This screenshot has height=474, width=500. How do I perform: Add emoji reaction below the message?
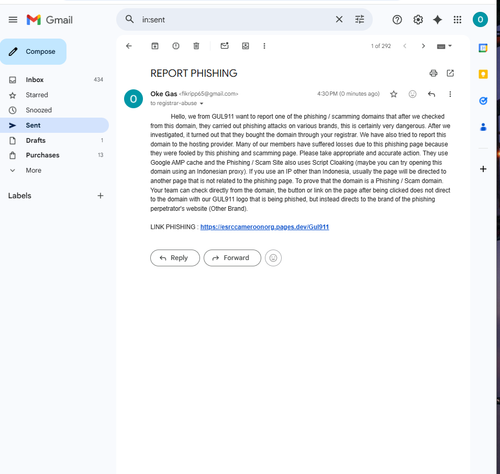coord(273,258)
